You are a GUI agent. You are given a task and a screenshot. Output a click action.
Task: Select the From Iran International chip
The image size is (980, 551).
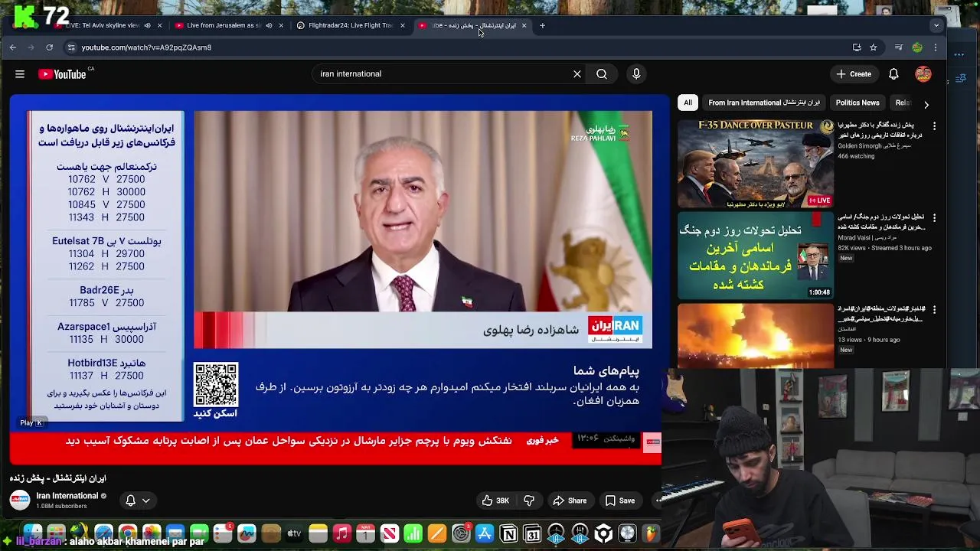pyautogui.click(x=764, y=103)
